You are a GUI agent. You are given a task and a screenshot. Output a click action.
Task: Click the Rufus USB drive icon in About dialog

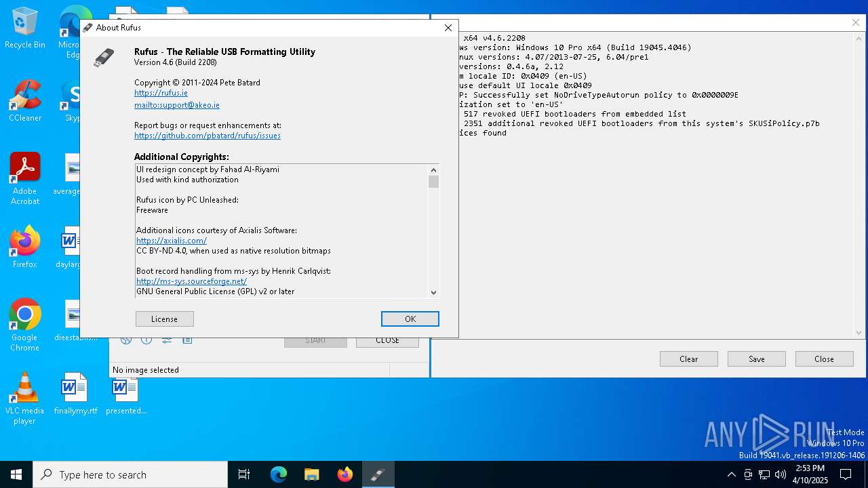(104, 58)
